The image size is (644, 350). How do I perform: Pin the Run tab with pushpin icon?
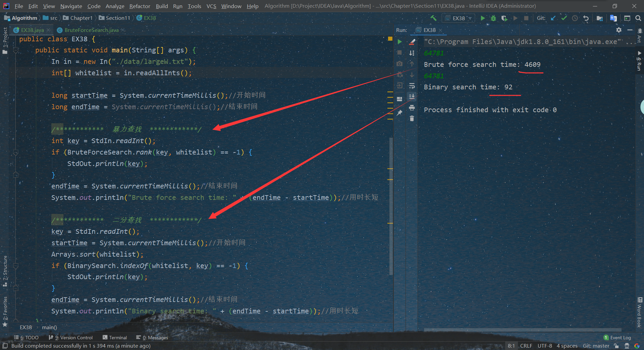point(399,113)
